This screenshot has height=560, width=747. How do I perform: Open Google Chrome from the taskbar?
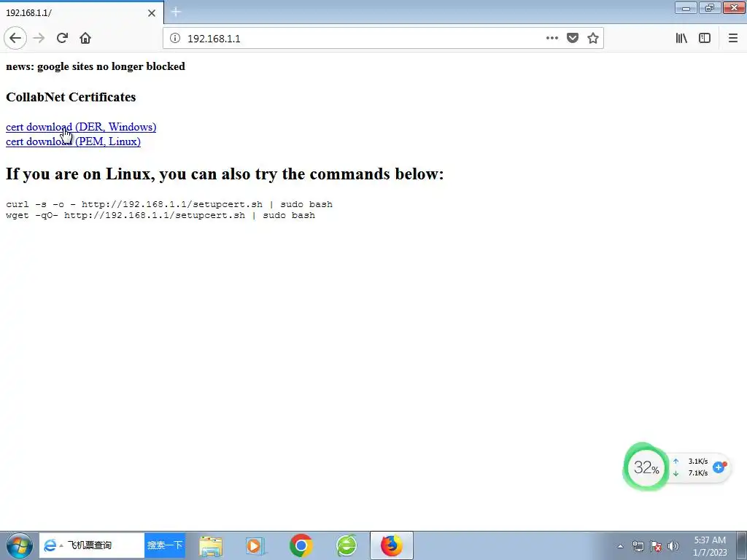(x=301, y=545)
